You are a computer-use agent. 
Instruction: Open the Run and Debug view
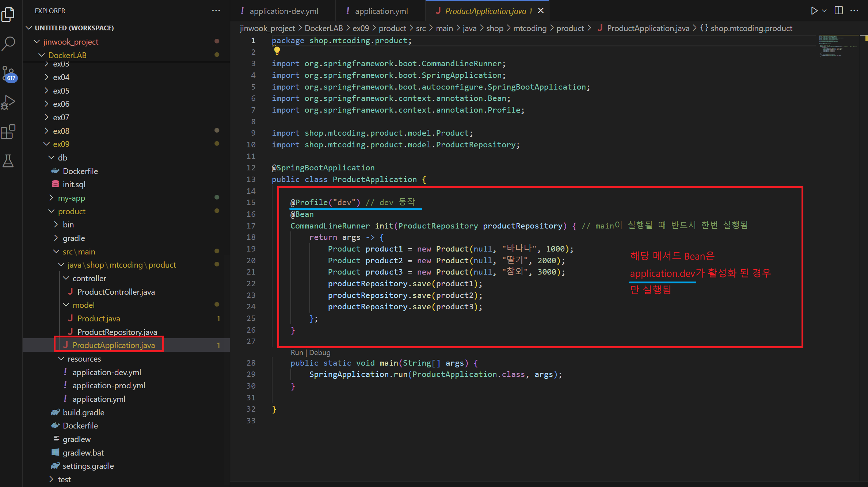coord(8,102)
